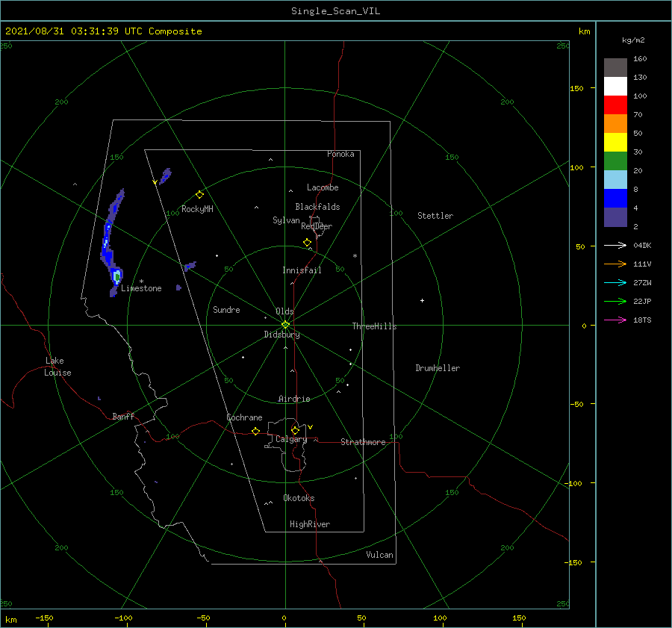Screen dimensions: 672x628
Task: Click the Lake Louise label
Action: (57, 367)
